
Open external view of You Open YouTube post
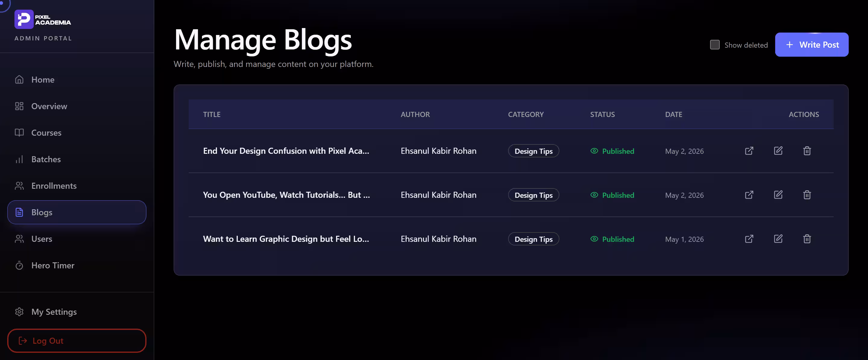[x=749, y=195]
